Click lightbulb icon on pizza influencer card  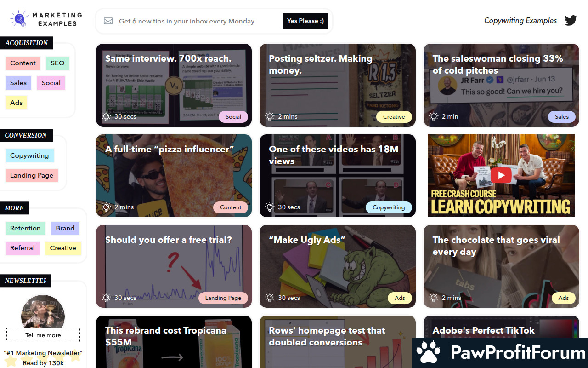click(106, 207)
